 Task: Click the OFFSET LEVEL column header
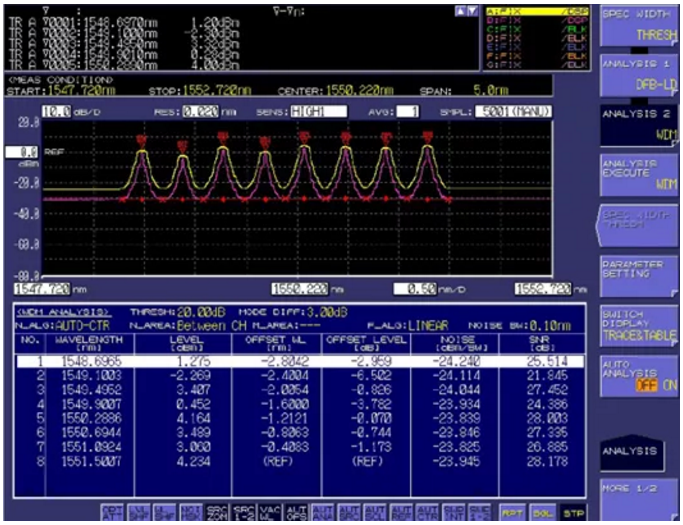point(366,343)
